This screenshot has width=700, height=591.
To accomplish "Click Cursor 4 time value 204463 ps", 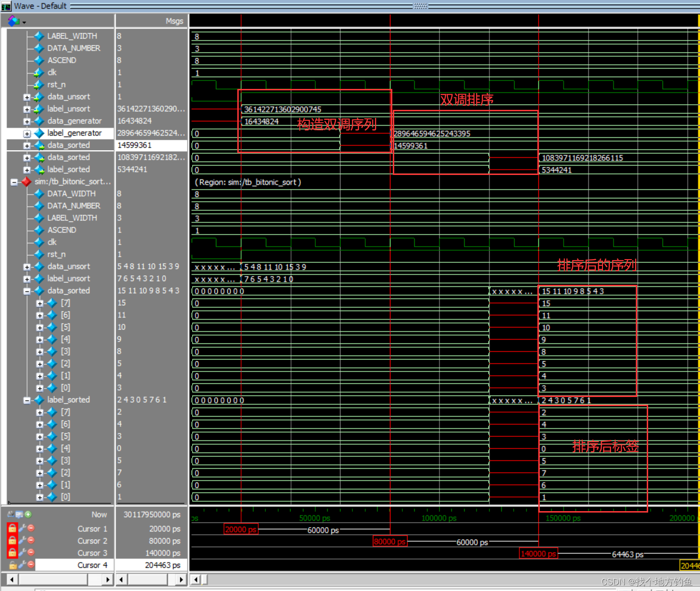I will click(x=163, y=565).
